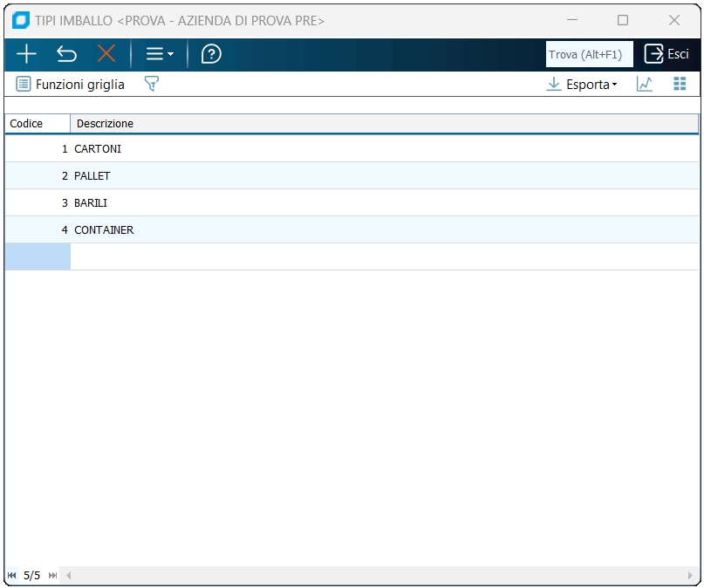704x588 pixels.
Task: Click the grid filter funnel icon
Action: pos(152,84)
